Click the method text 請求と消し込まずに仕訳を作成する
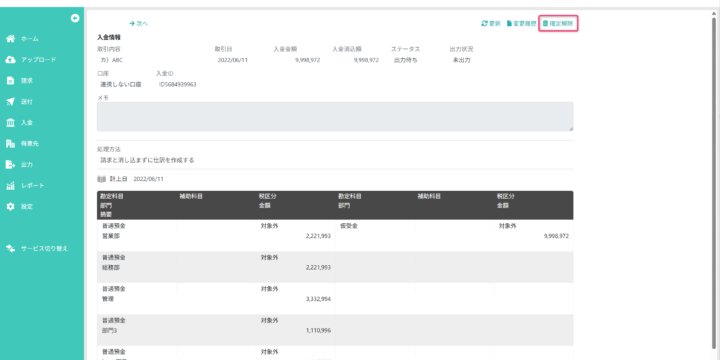The image size is (720, 360). click(x=147, y=160)
